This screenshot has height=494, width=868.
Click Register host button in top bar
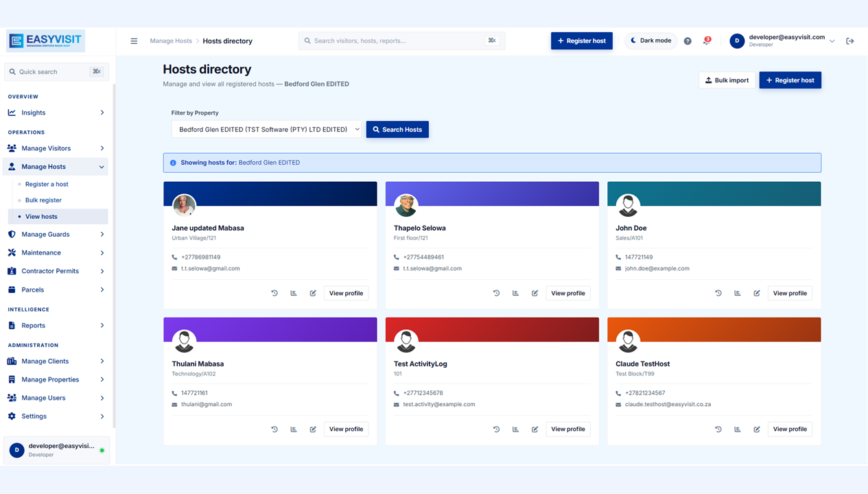(x=582, y=41)
